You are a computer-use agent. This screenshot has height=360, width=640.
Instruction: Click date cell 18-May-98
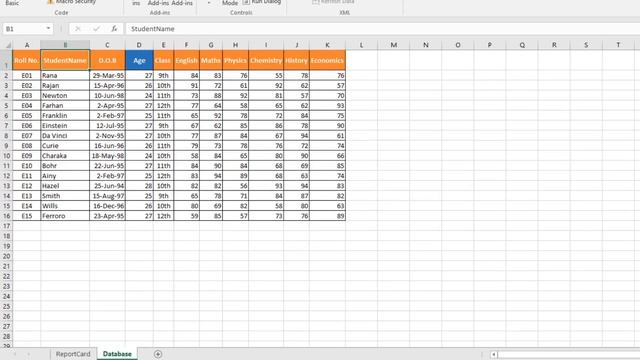pos(107,156)
